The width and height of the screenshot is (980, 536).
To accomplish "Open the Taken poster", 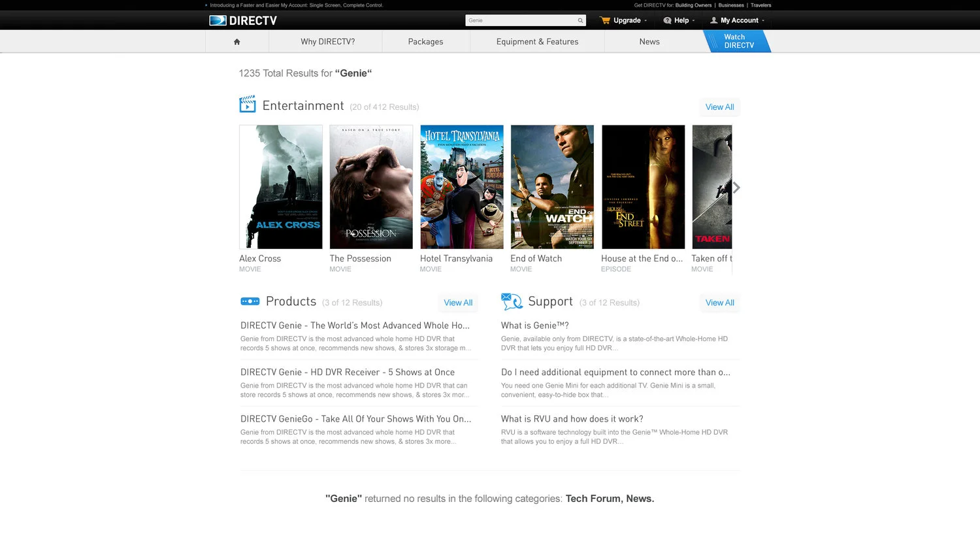I will point(712,187).
